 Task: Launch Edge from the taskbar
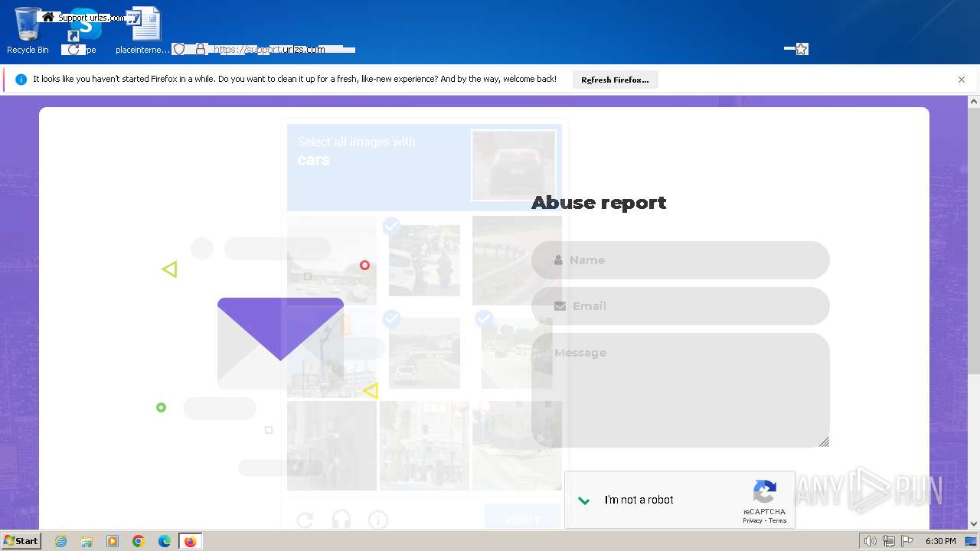point(165,541)
